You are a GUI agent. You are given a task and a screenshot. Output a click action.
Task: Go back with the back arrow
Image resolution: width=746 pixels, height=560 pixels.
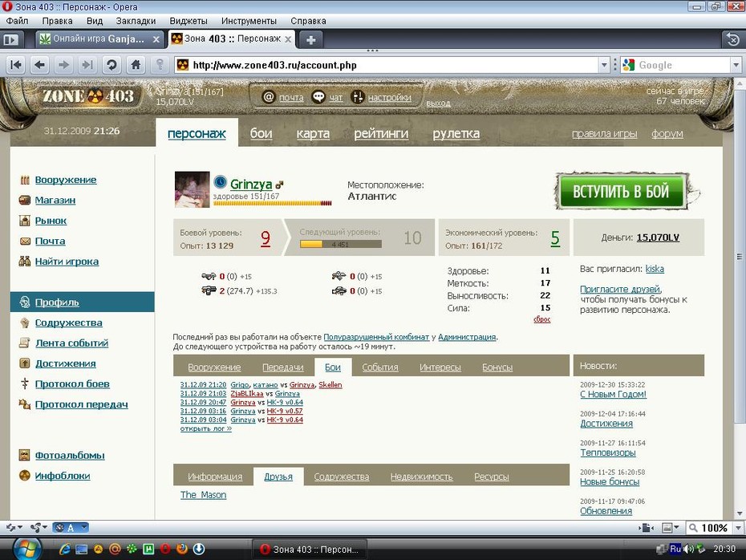click(x=40, y=65)
